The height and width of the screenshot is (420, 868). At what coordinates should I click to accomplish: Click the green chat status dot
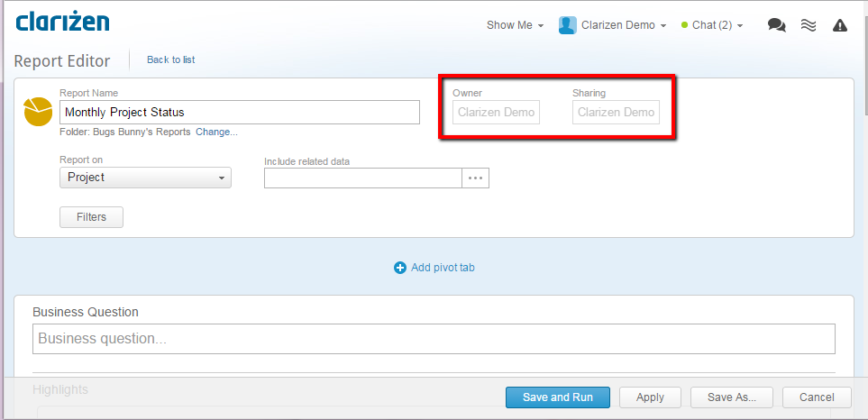[x=685, y=25]
